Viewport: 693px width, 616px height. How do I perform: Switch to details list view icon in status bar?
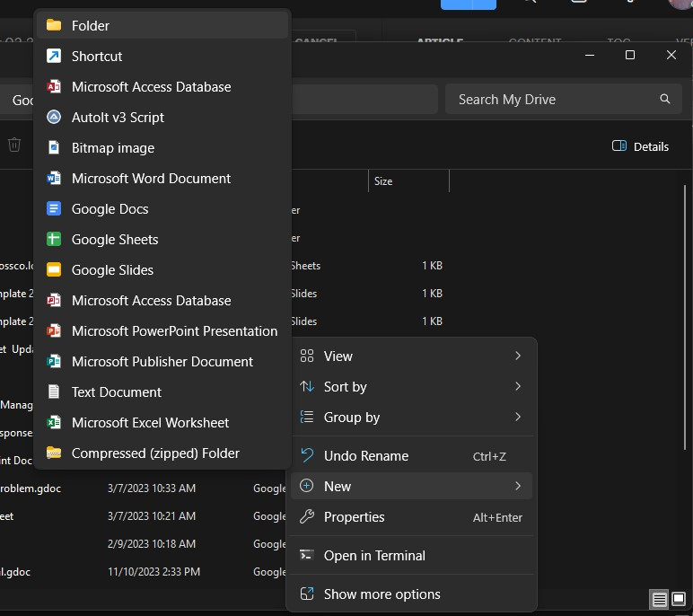click(659, 600)
